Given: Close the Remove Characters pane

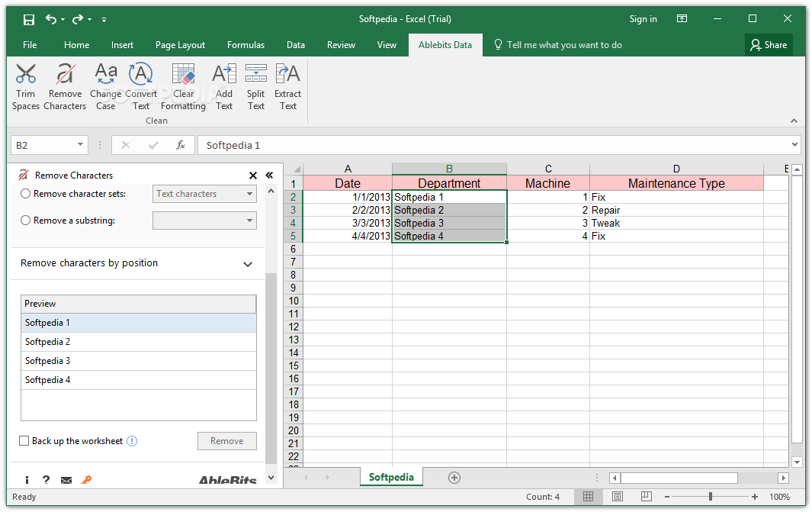Looking at the screenshot, I should pyautogui.click(x=252, y=175).
